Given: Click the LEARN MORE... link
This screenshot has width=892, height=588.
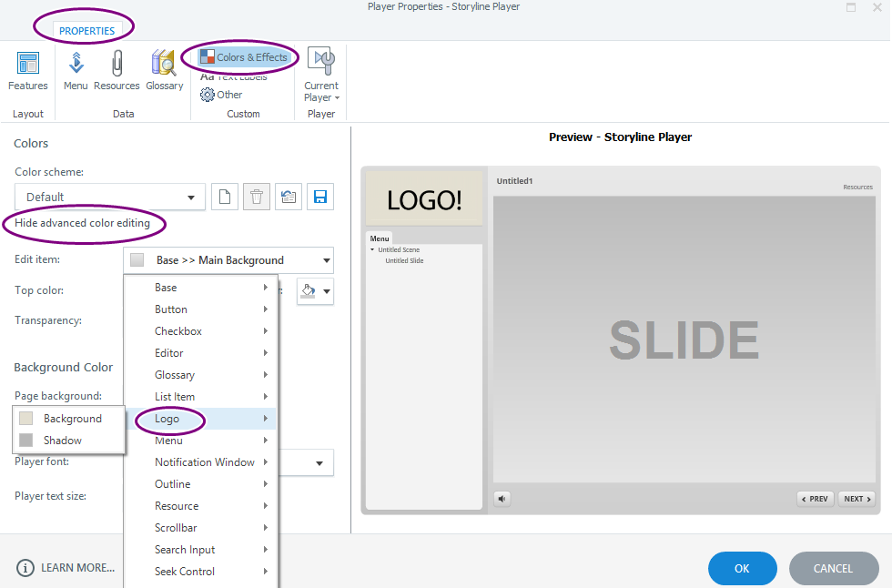Looking at the screenshot, I should pyautogui.click(x=78, y=568).
